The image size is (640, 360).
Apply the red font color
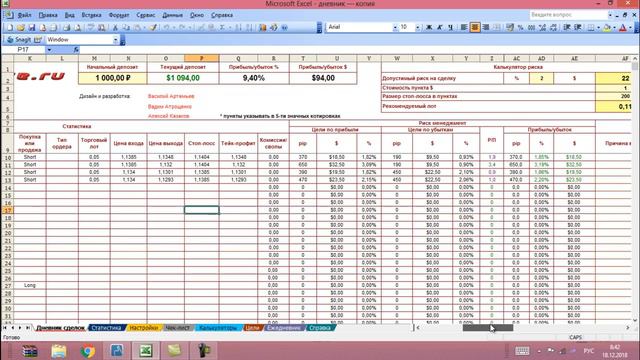623,27
